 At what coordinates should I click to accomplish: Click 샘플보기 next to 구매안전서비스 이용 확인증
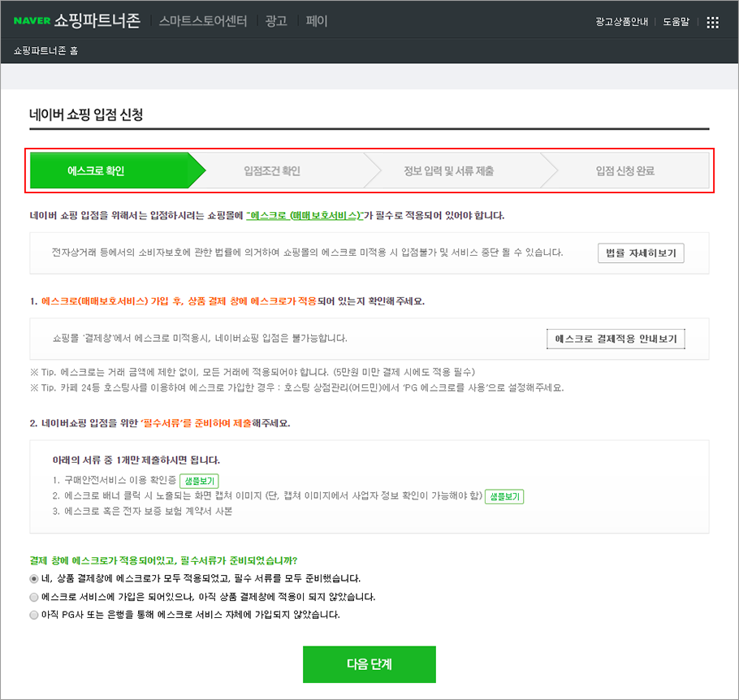(199, 481)
